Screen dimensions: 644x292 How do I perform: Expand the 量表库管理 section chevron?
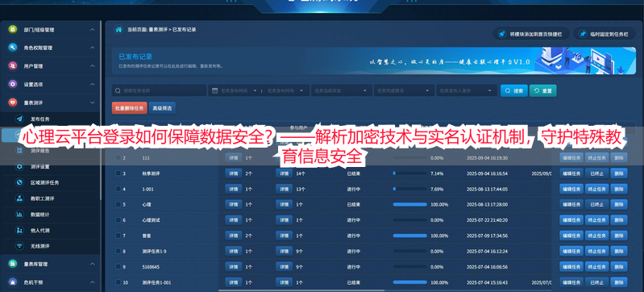93,264
